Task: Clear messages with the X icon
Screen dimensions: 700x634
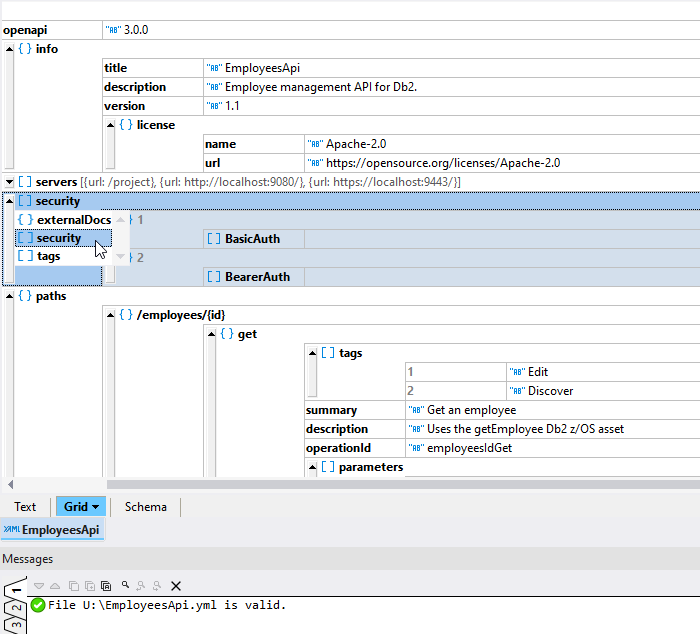Action: point(176,585)
